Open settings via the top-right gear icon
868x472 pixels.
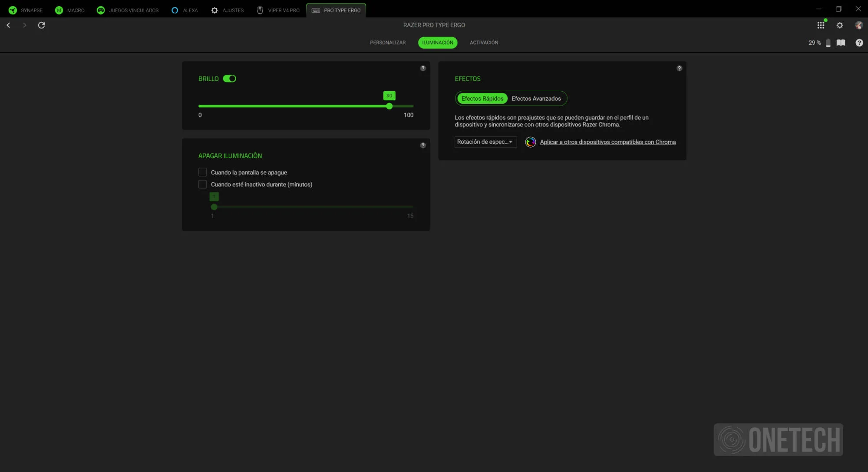840,25
